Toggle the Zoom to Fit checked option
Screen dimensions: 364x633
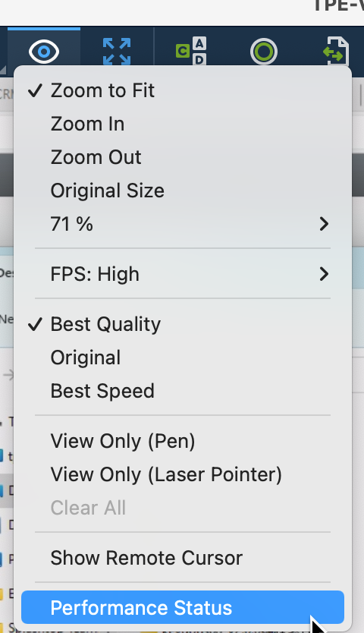(183, 90)
